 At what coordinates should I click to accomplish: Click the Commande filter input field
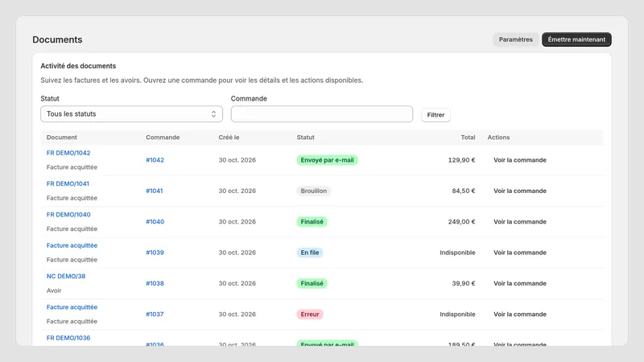point(321,113)
